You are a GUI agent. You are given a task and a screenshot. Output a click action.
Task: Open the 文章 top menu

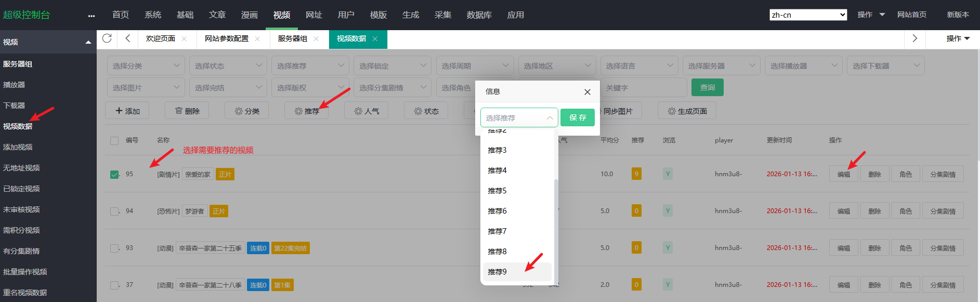[x=217, y=15]
